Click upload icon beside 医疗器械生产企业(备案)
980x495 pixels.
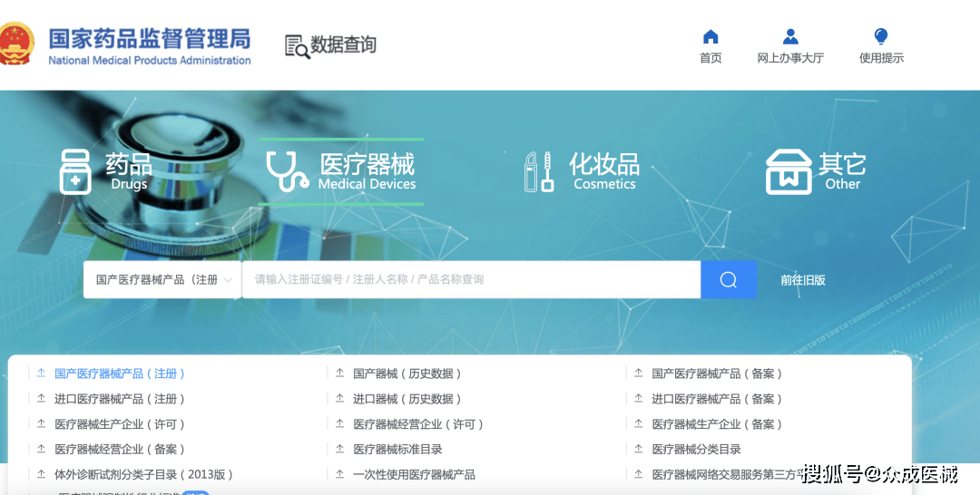639,424
